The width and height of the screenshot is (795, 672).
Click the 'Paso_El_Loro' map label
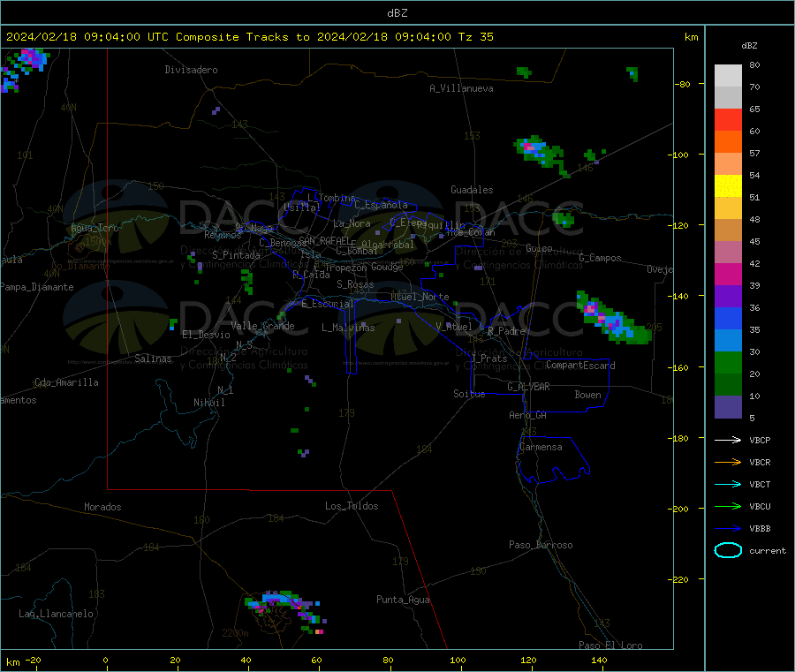tap(610, 646)
